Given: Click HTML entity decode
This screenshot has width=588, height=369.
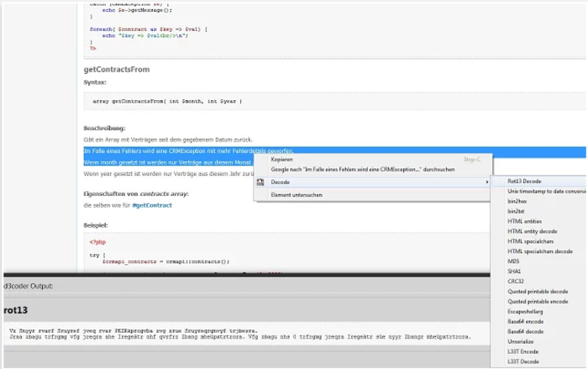Looking at the screenshot, I should pos(532,230).
